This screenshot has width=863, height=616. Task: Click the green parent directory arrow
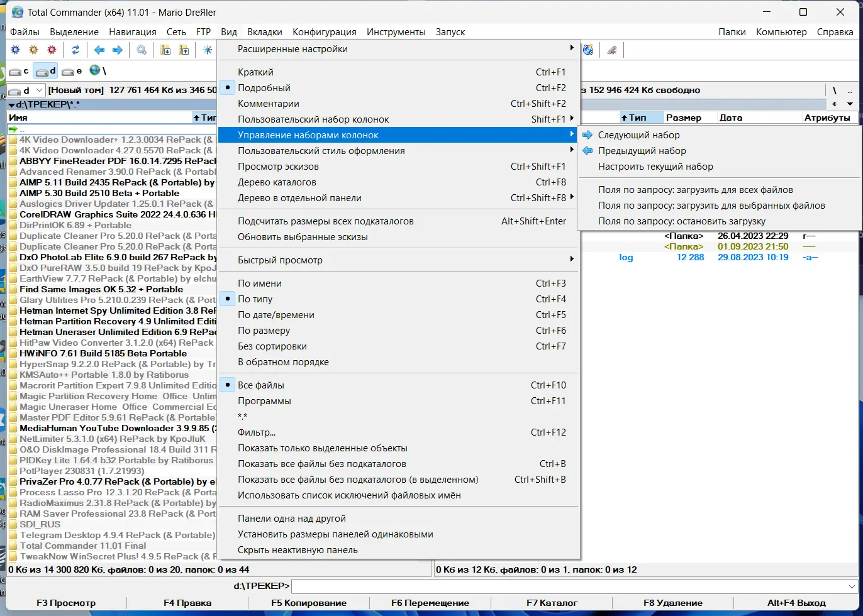click(14, 129)
